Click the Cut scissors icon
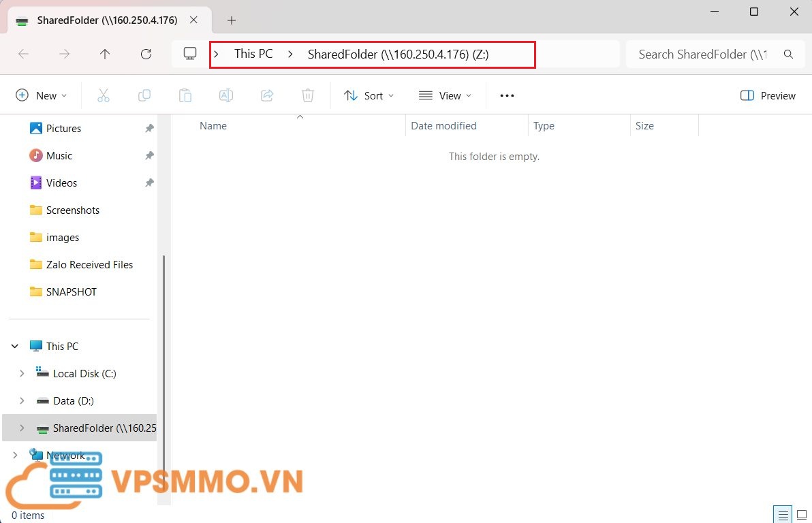 click(x=104, y=96)
